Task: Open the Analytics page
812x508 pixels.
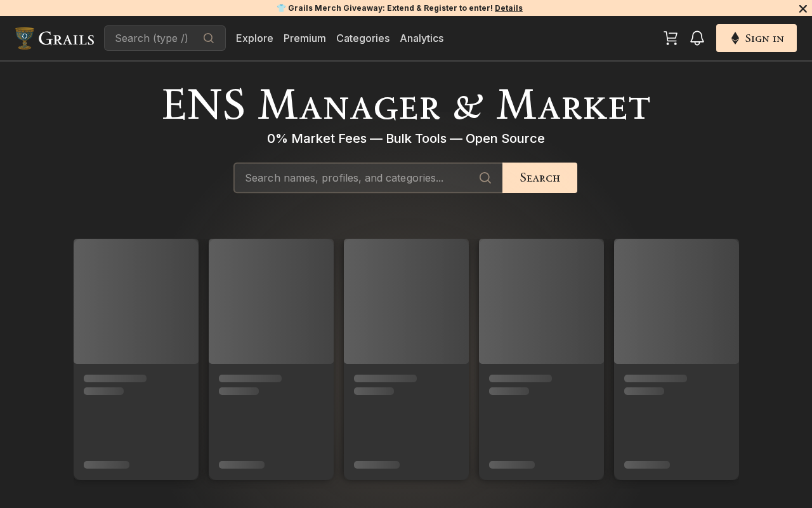Action: [422, 38]
